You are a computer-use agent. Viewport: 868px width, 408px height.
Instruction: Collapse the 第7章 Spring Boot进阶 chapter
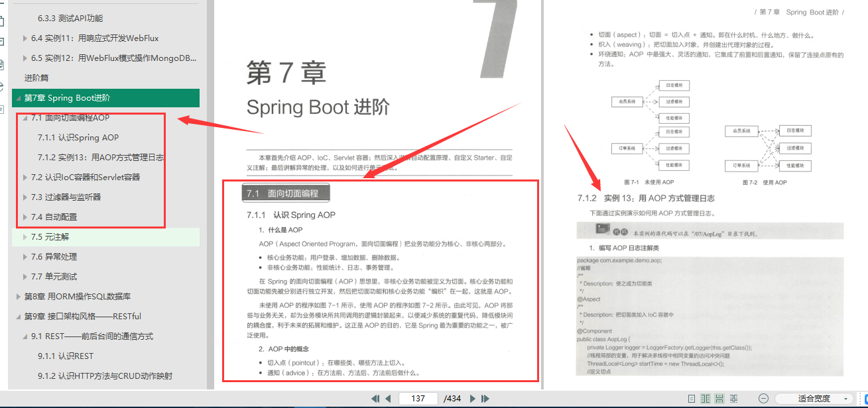(x=18, y=98)
